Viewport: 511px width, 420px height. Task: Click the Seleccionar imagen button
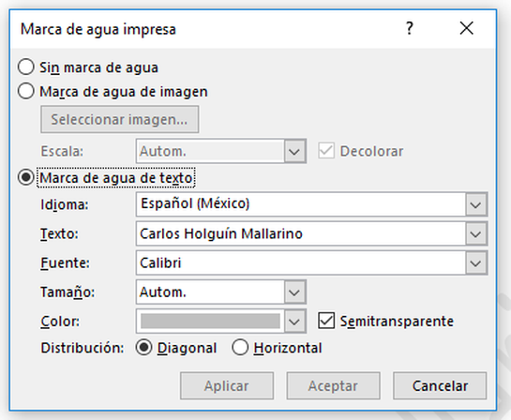pos(120,119)
